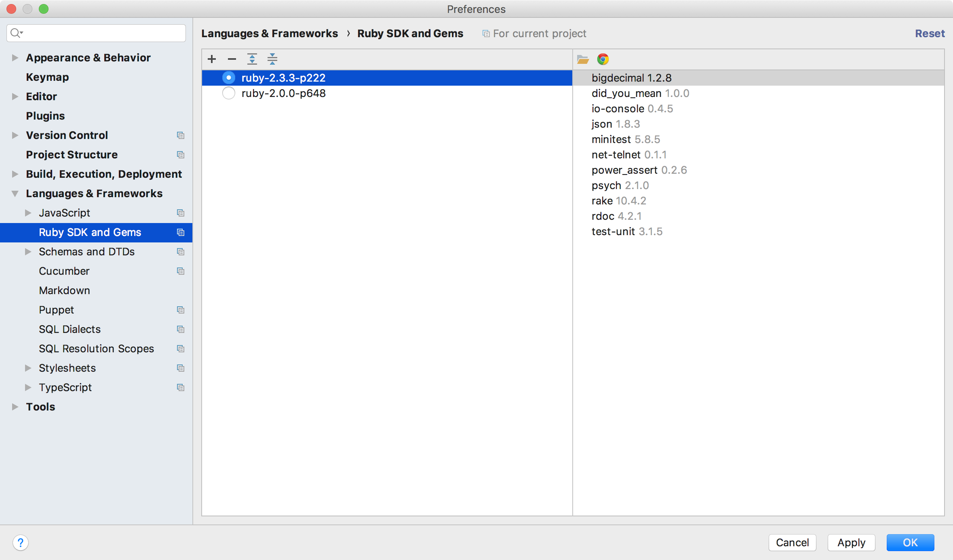Image resolution: width=953 pixels, height=560 pixels.
Task: Expand Build, Execution, Deployment section
Action: pyautogui.click(x=15, y=174)
